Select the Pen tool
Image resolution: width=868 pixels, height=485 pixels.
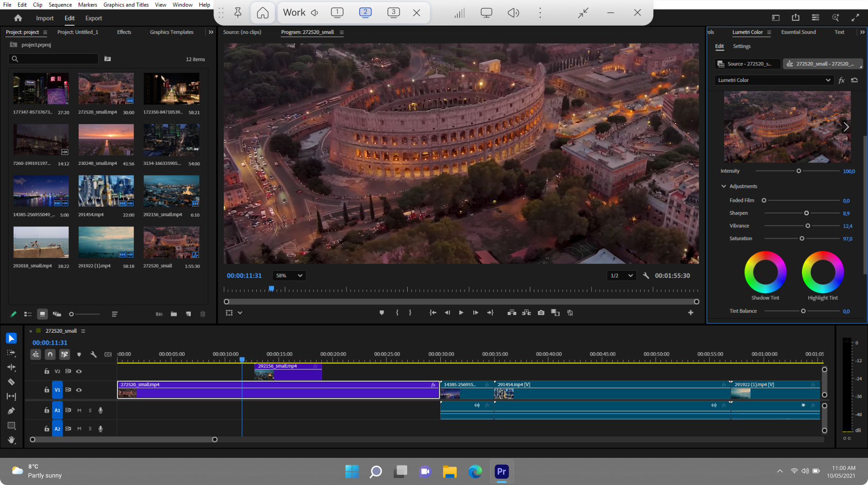(x=11, y=411)
